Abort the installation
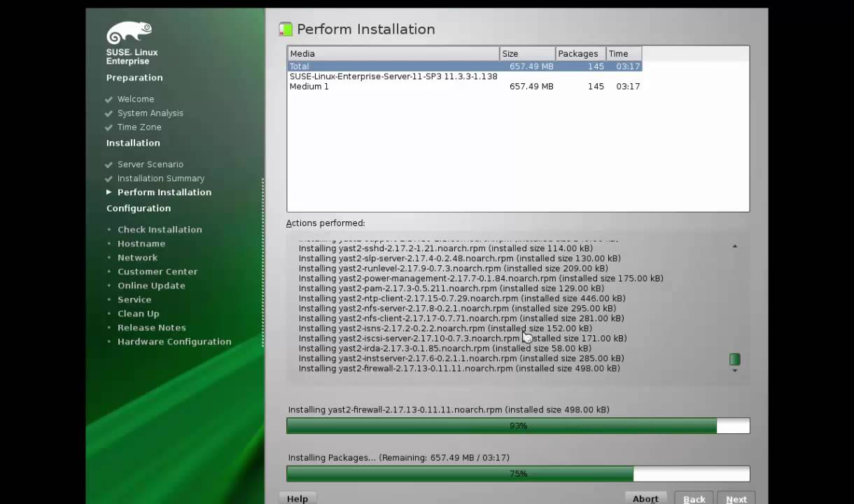Viewport: 854px width, 504px height. (x=645, y=498)
